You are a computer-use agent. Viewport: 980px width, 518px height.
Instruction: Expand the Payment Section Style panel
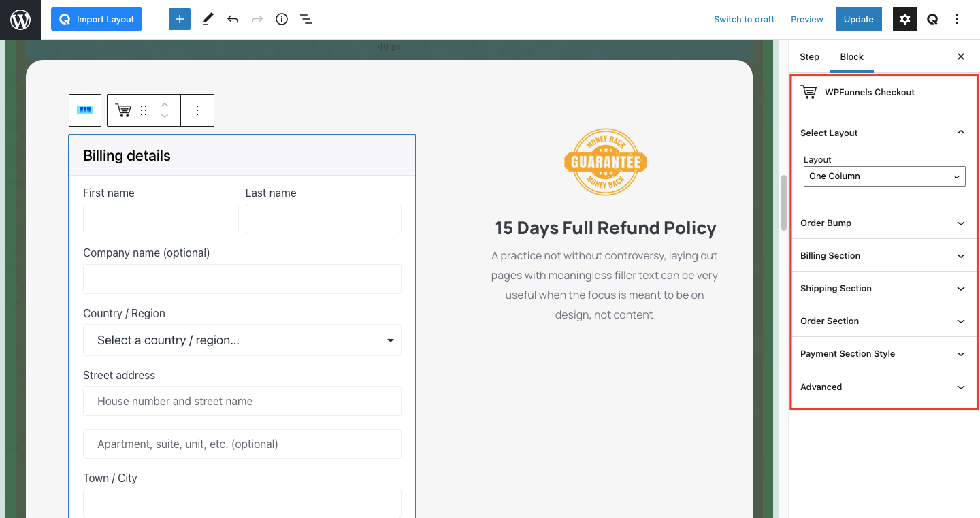pos(883,353)
